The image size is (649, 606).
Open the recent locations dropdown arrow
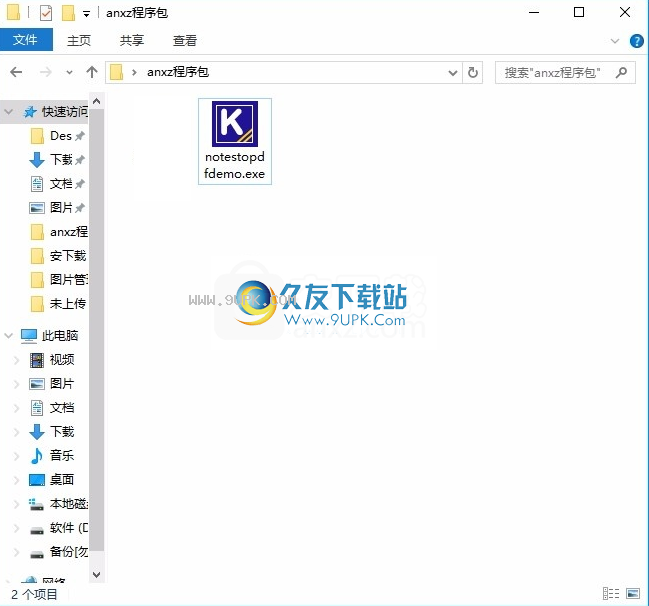click(69, 73)
